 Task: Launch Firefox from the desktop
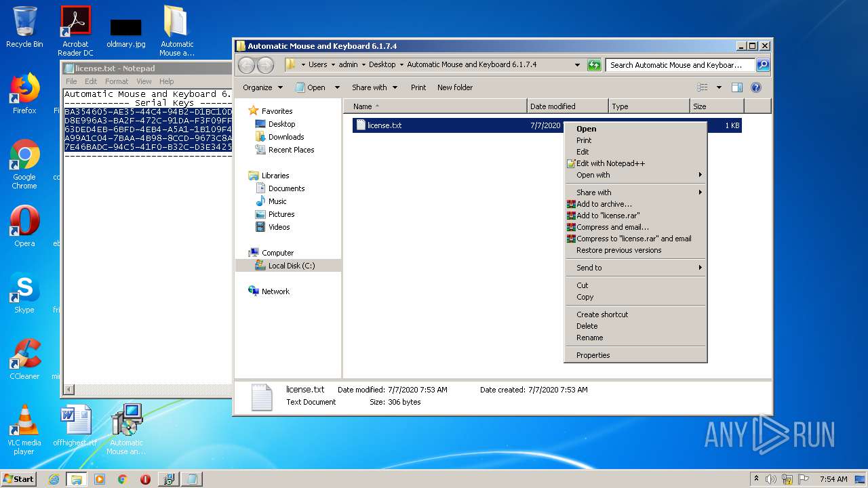(x=24, y=94)
